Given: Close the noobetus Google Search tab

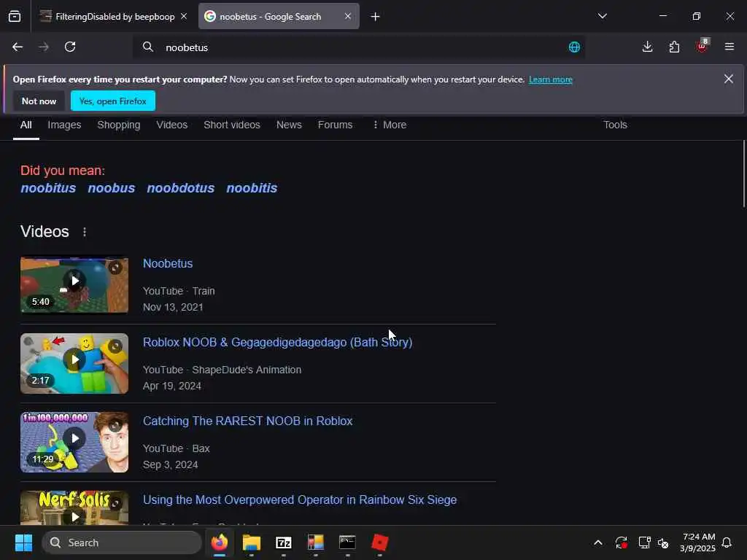Looking at the screenshot, I should (x=348, y=16).
